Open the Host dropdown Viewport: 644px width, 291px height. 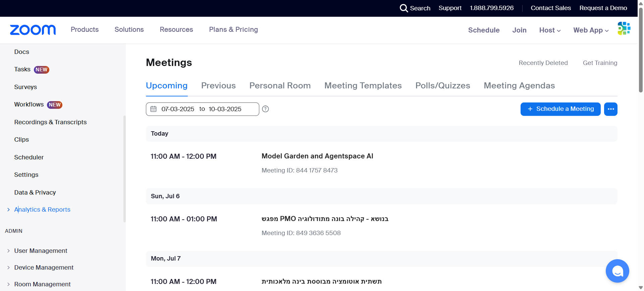[x=550, y=30]
